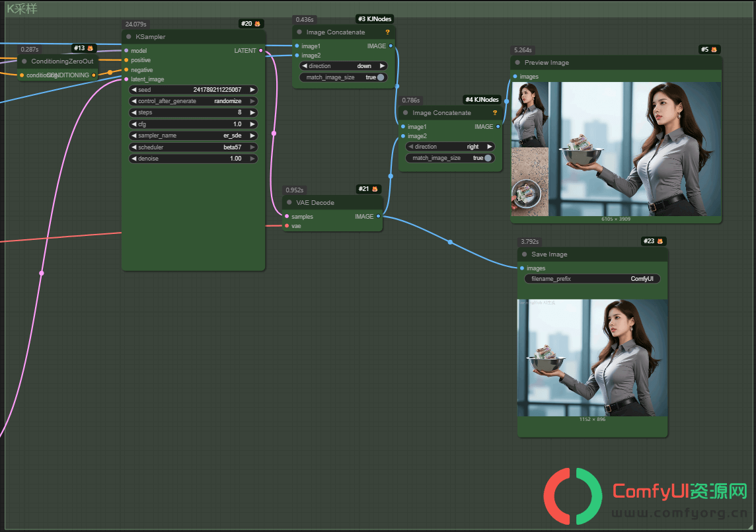Open the direction dropdown set to down

pyautogui.click(x=343, y=66)
